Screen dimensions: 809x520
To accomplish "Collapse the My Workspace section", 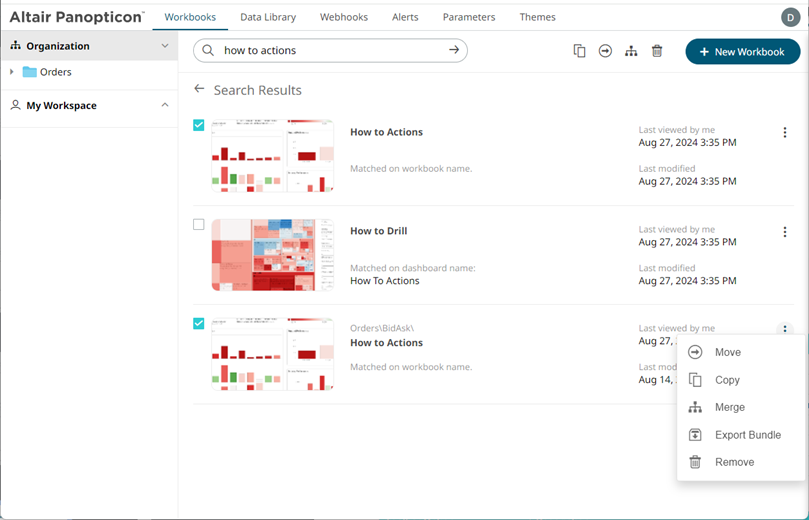I will 165,105.
